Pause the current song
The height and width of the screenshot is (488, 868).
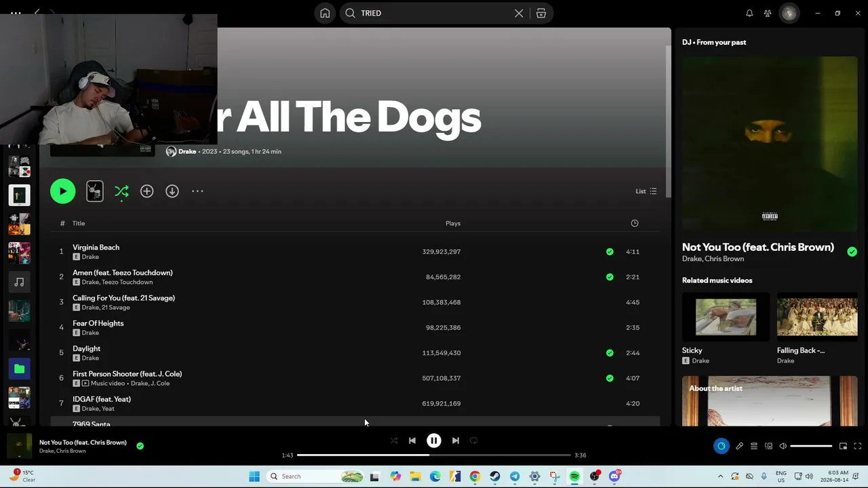pos(434,441)
